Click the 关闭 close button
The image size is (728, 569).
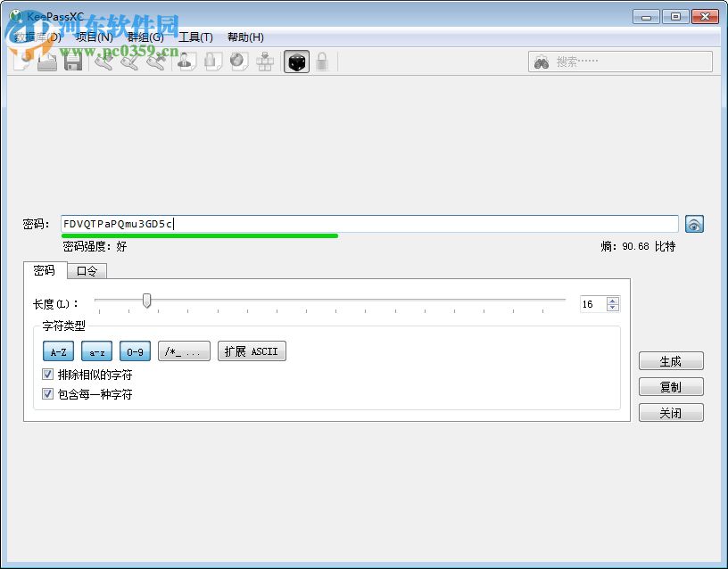pyautogui.click(x=671, y=413)
